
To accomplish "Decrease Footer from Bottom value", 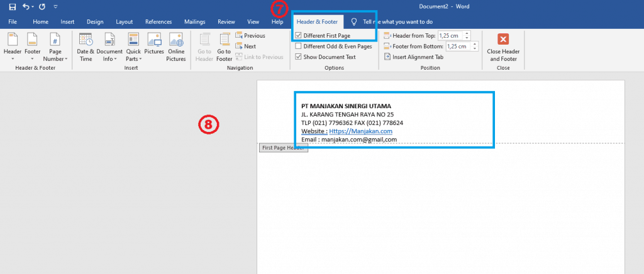I will (x=475, y=48).
